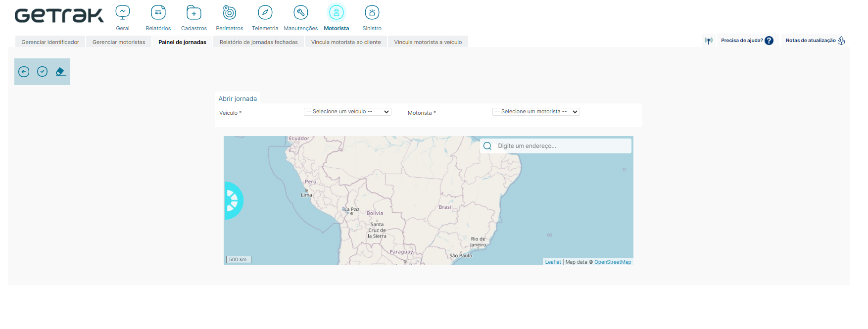
Task: Click the Brasil label on the map
Action: tap(446, 207)
